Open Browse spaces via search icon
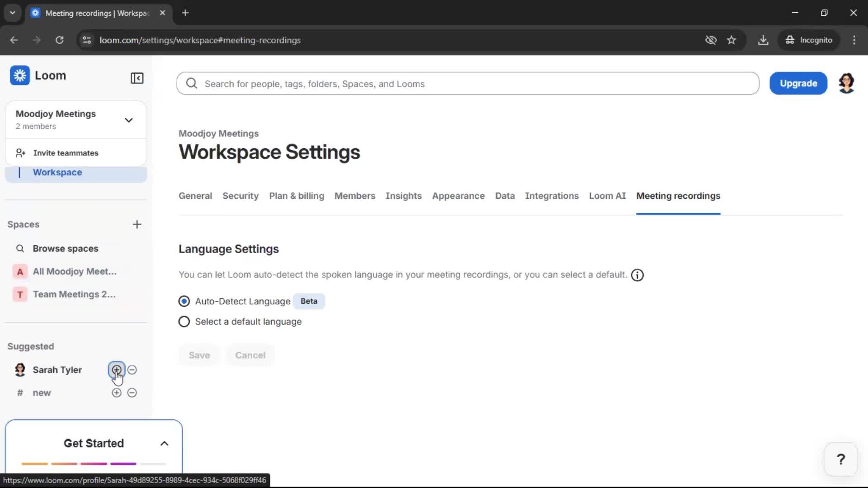 tap(19, 248)
